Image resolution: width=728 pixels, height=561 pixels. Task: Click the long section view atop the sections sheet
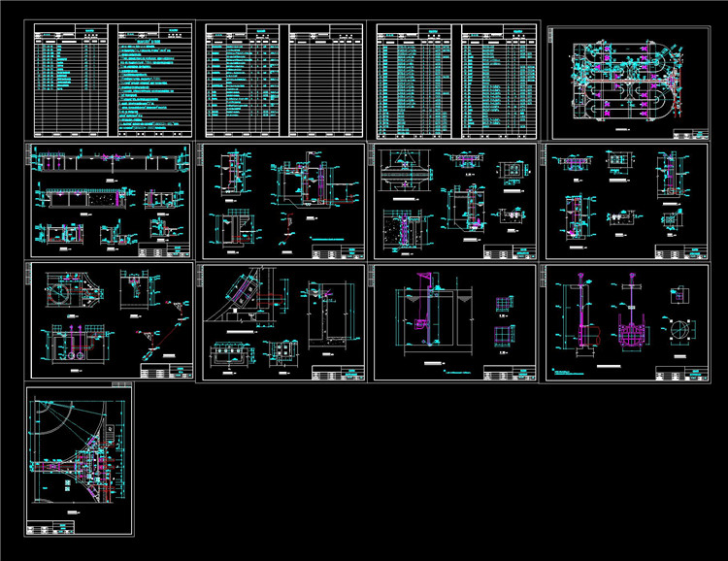(x=109, y=161)
